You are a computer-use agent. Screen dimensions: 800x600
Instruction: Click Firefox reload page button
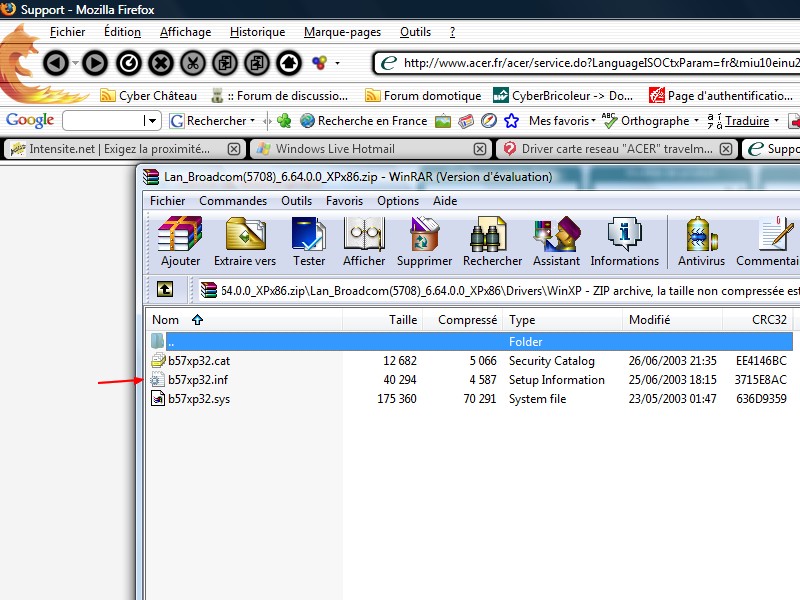coord(128,63)
